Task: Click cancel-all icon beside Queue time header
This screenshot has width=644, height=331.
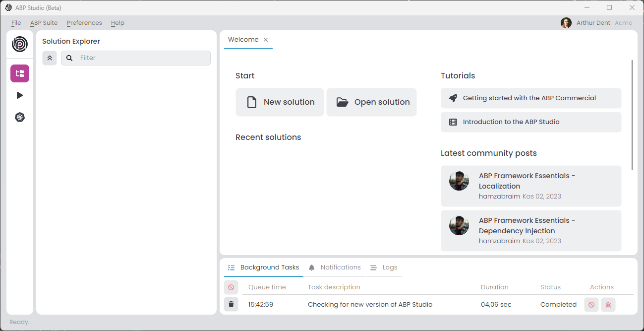Action: pos(231,287)
